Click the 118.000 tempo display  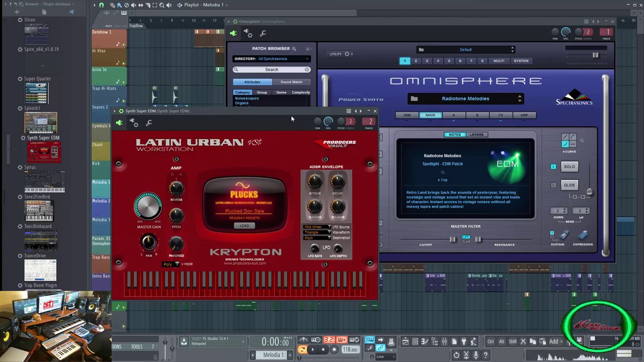pyautogui.click(x=350, y=349)
